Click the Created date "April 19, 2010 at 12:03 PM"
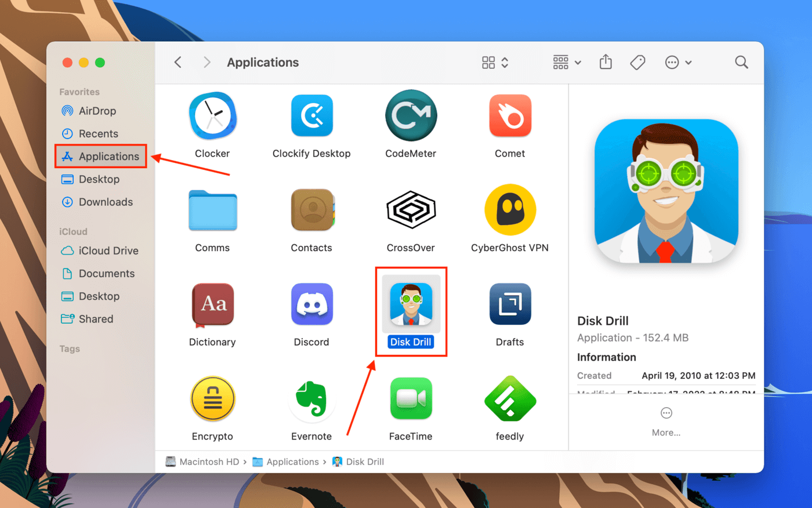 click(698, 376)
